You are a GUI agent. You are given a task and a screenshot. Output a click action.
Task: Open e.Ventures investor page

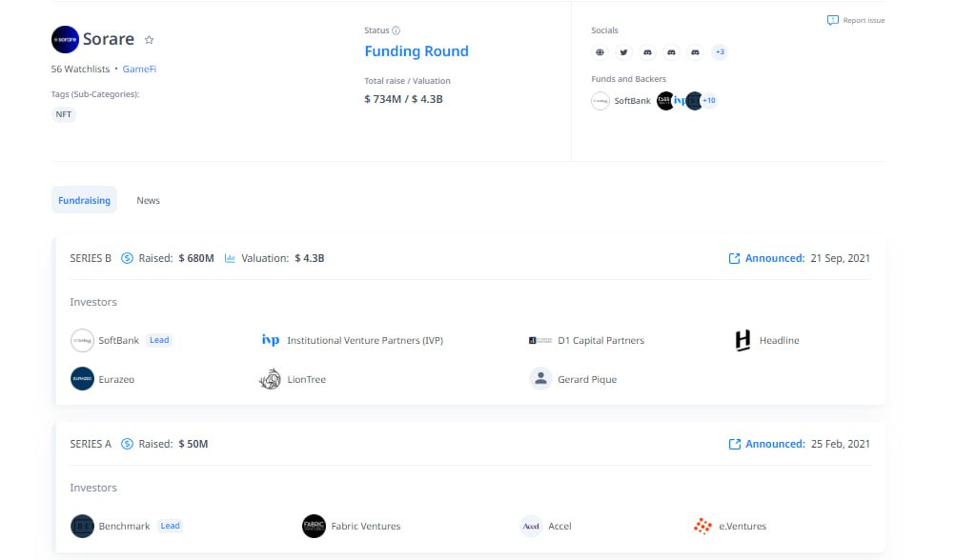pos(742,527)
